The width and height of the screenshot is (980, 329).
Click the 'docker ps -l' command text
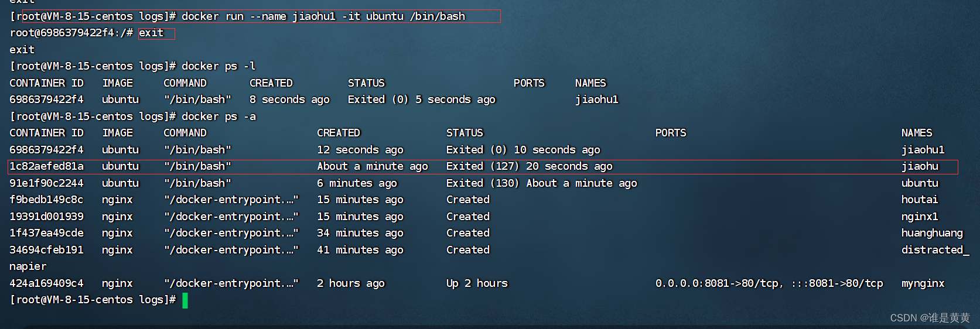(218, 66)
